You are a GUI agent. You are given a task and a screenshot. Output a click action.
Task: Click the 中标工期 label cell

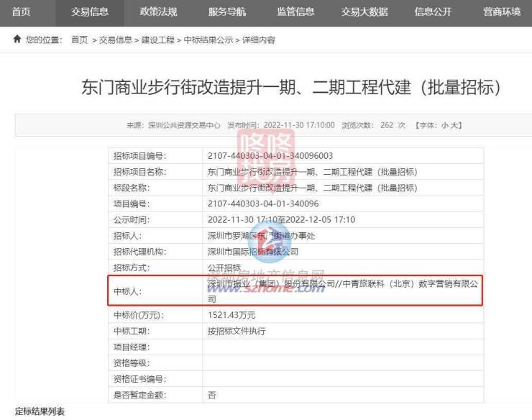click(155, 331)
